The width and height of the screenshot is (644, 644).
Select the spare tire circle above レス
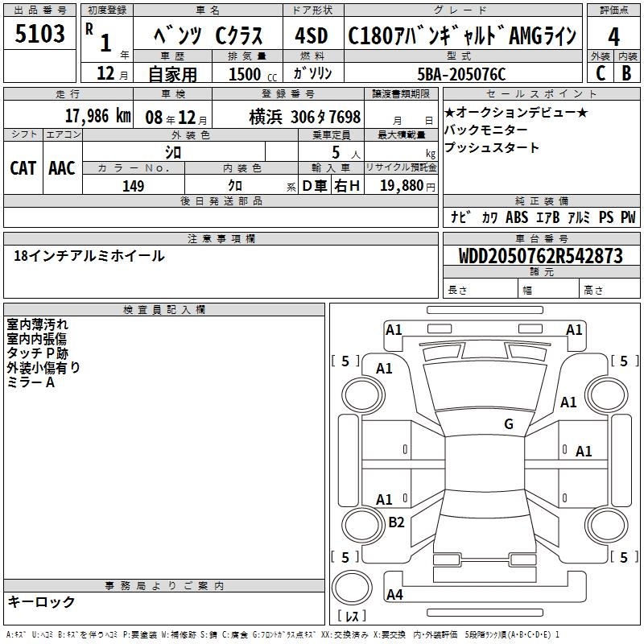click(x=352, y=587)
